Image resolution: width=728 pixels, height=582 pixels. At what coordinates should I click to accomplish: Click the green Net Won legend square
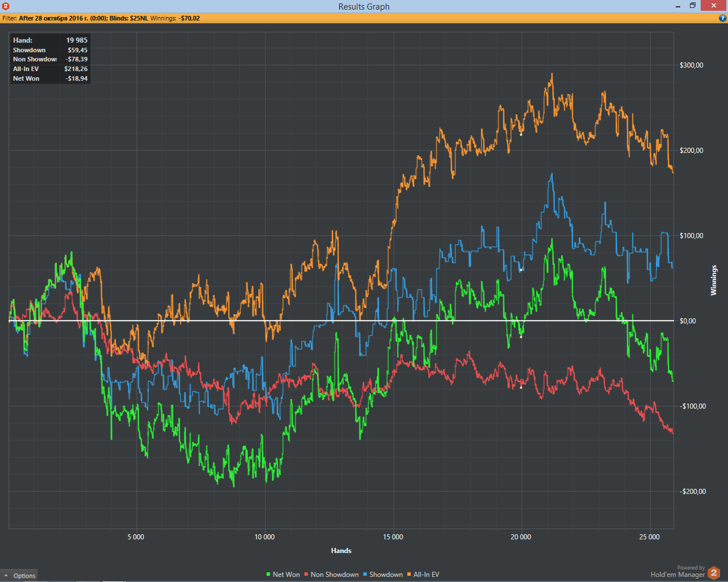[268, 575]
